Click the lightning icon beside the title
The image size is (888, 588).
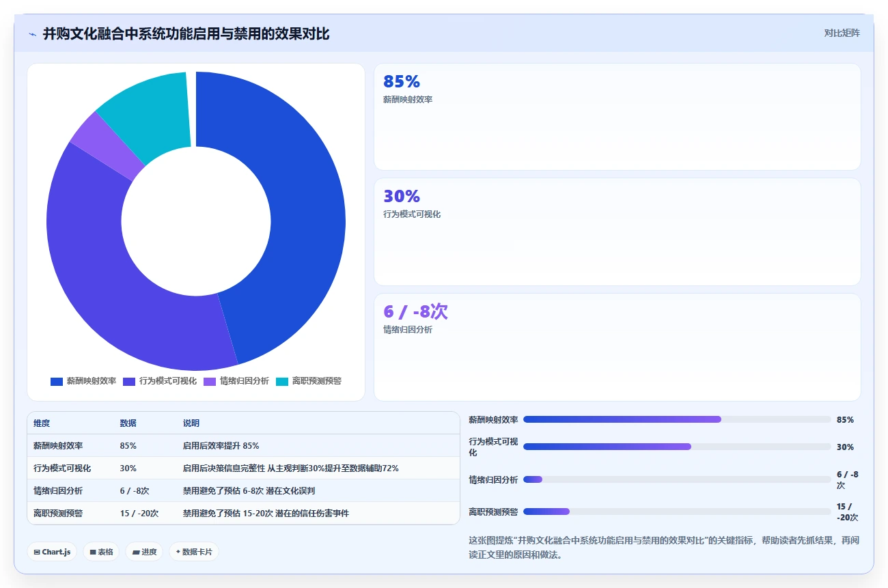(x=32, y=34)
